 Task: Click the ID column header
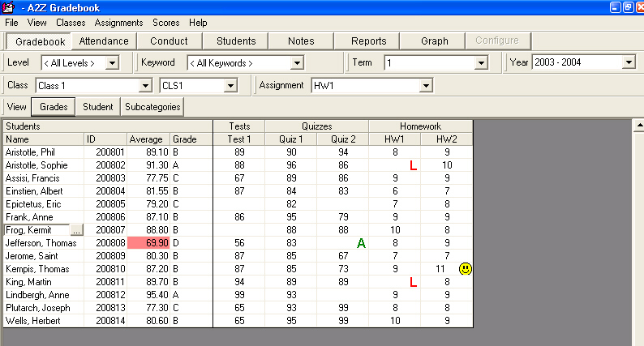coord(105,139)
